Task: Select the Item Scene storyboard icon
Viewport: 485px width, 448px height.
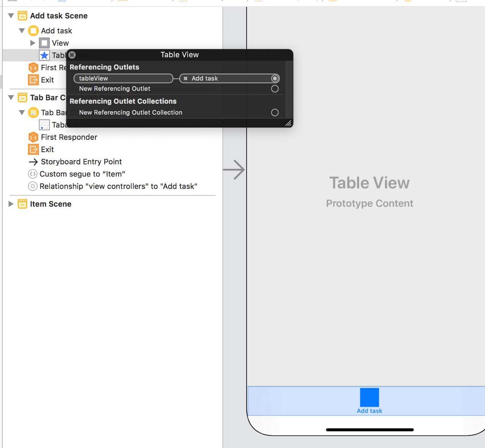Action: click(x=23, y=204)
